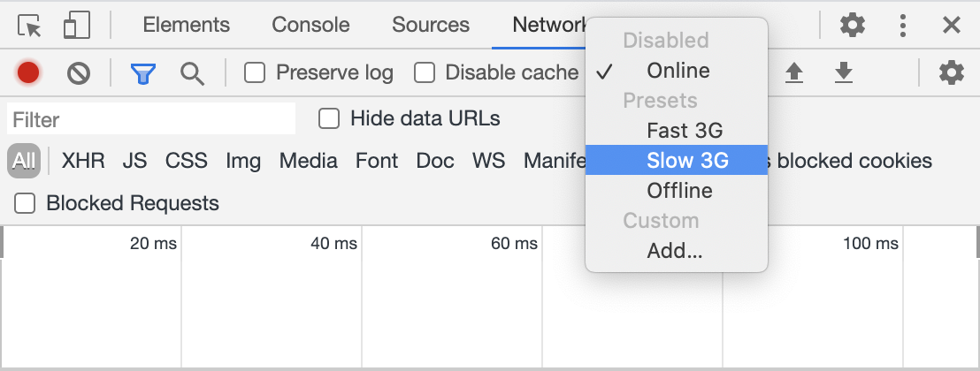This screenshot has height=371, width=980.
Task: Switch to the Console tab
Action: 310,25
